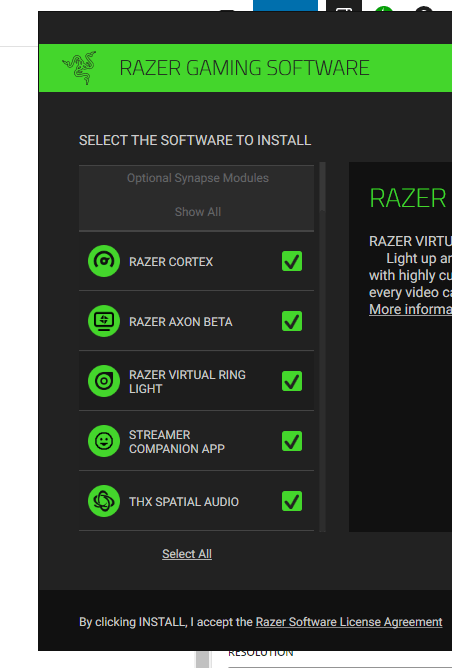Screen dimensions: 452x668
Task: Select the STREAMER COMPANION APP label
Action: pos(177,442)
